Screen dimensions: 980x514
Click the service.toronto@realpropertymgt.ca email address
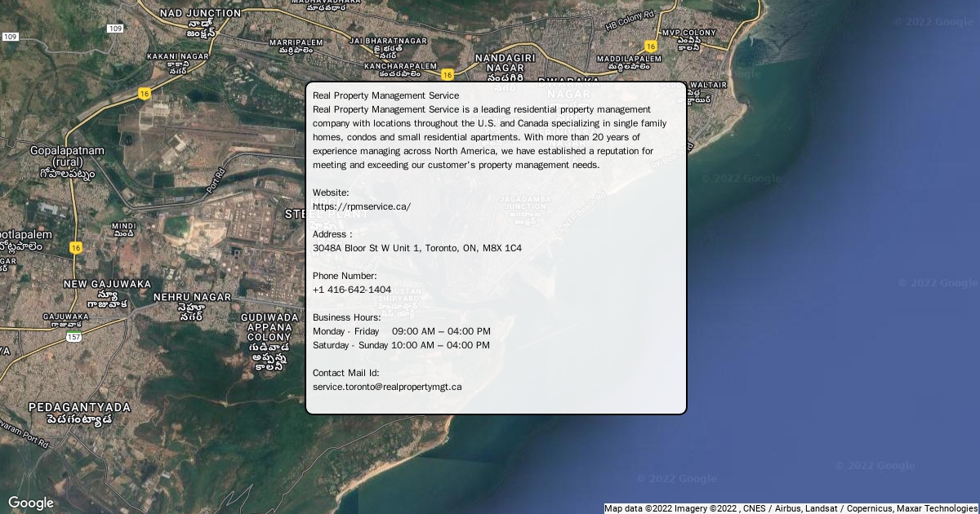[387, 387]
